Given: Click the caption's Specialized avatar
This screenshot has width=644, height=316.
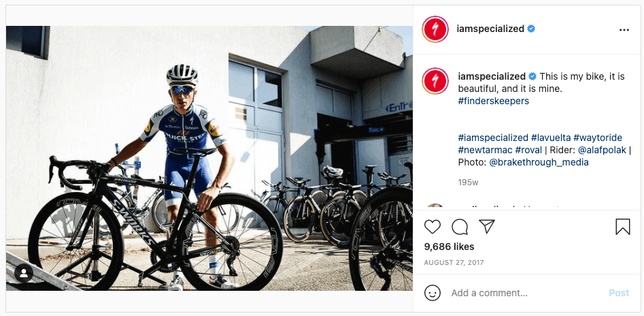Looking at the screenshot, I should [x=435, y=82].
